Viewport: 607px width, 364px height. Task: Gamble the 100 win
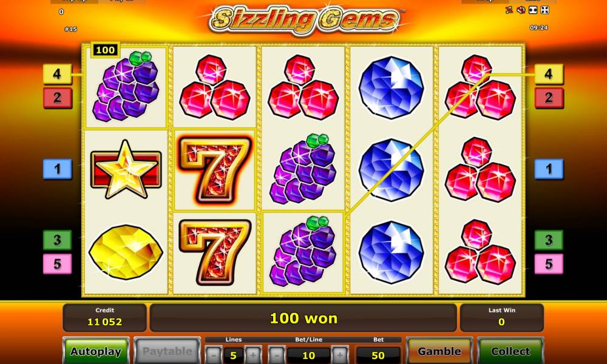(439, 351)
